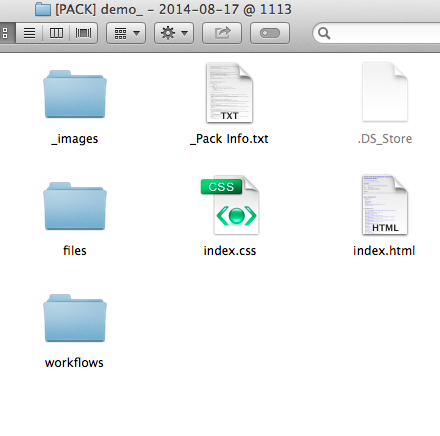The height and width of the screenshot is (436, 440).
Task: Open the item arrangement dropdown
Action: [x=126, y=33]
